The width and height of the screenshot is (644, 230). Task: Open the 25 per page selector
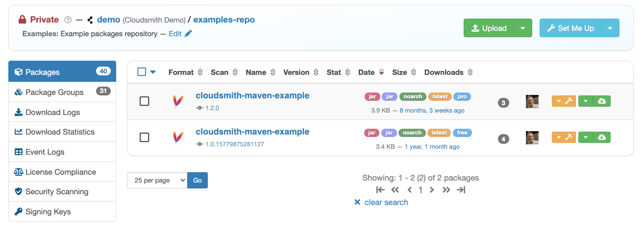click(157, 180)
